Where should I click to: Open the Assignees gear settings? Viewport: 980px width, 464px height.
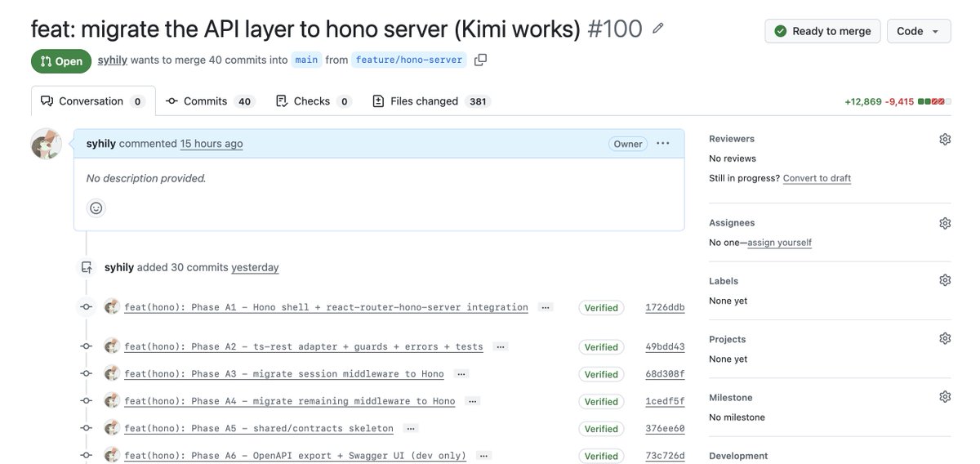coord(945,223)
